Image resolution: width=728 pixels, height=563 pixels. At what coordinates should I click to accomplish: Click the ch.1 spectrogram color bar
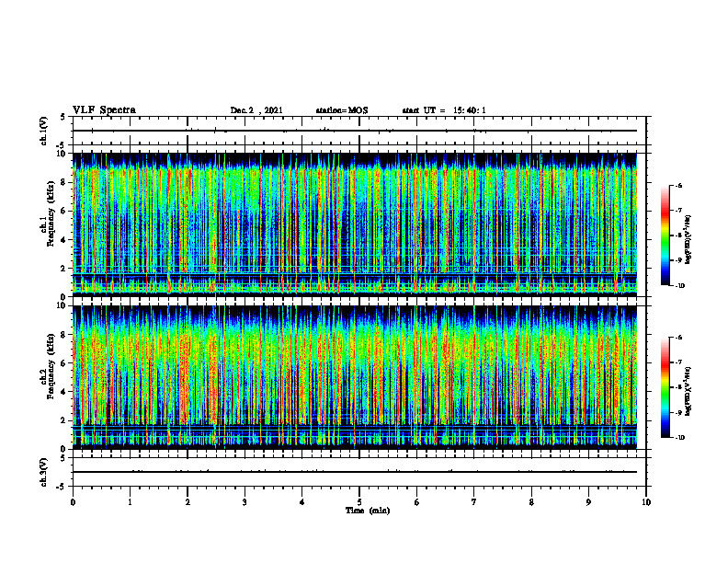coord(665,236)
